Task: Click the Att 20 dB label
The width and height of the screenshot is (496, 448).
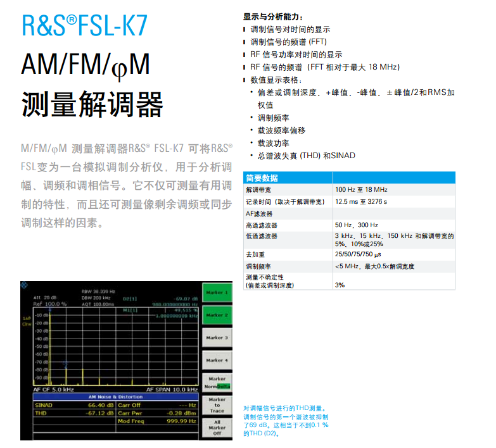Action: [x=44, y=297]
